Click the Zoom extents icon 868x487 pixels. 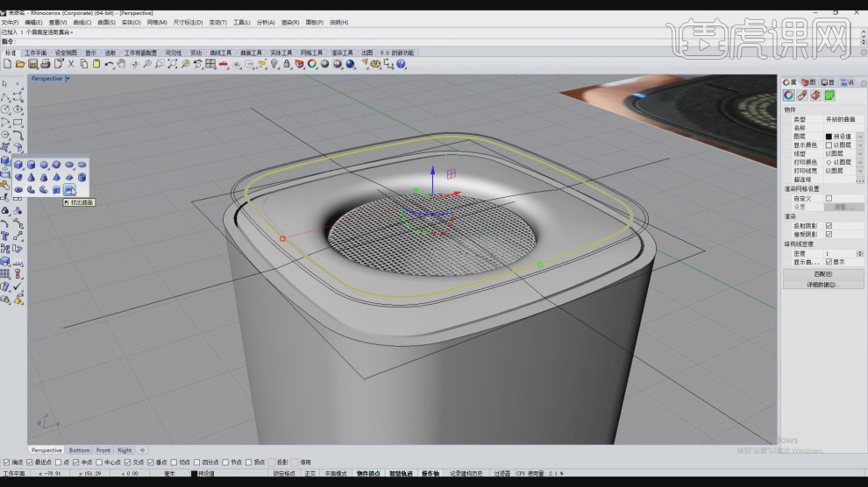click(x=172, y=64)
